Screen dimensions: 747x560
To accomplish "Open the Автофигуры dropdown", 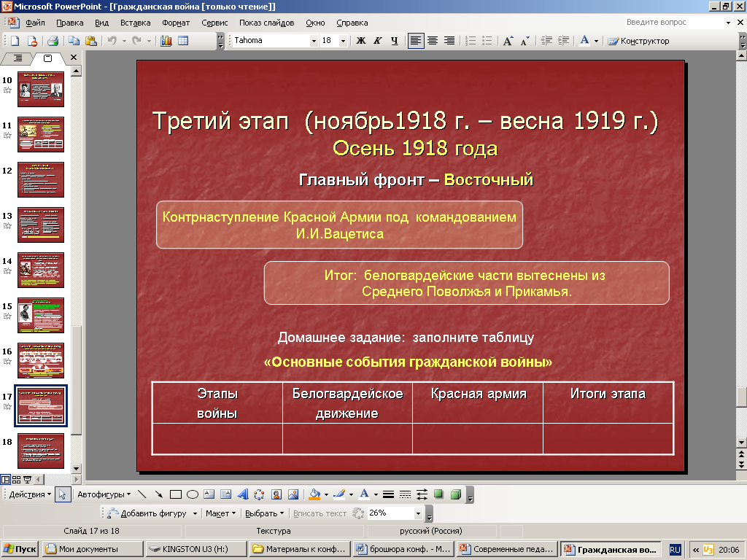I will pyautogui.click(x=104, y=494).
